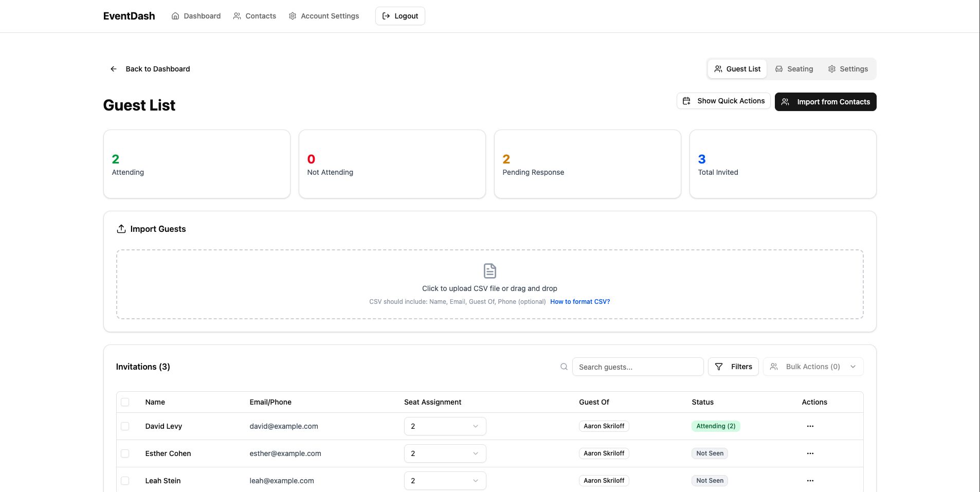Select the Esther Cohen row checkbox
This screenshot has width=980, height=492.
[x=125, y=453]
